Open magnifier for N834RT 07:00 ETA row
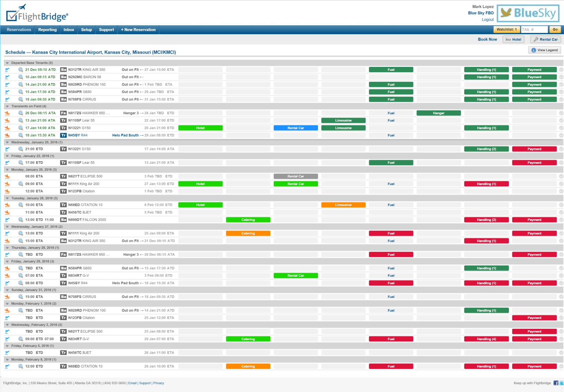 [x=21, y=276]
